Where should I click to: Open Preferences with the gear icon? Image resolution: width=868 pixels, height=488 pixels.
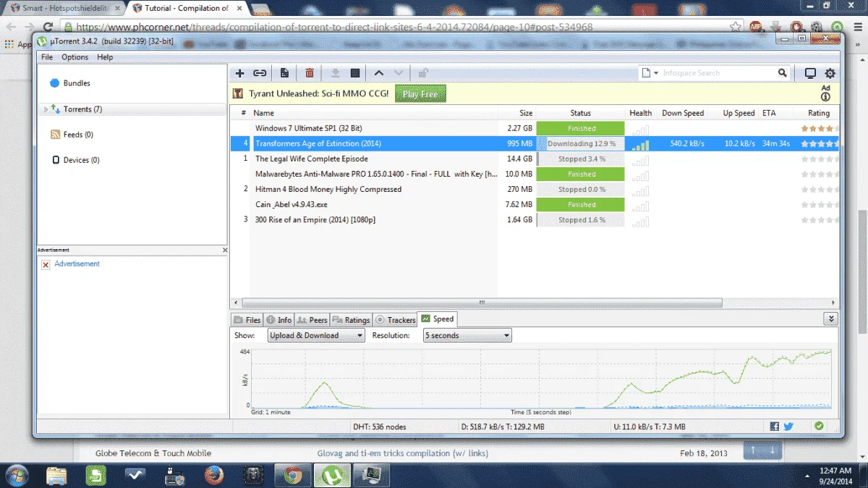pyautogui.click(x=830, y=73)
